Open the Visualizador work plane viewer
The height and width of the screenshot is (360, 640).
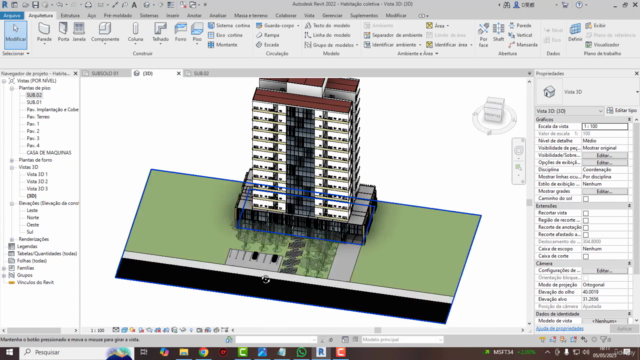coord(602,45)
